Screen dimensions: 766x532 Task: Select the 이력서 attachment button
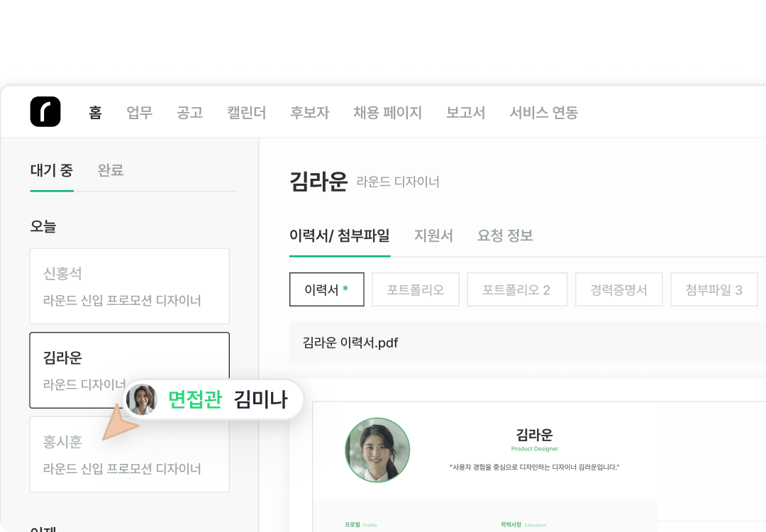click(326, 289)
